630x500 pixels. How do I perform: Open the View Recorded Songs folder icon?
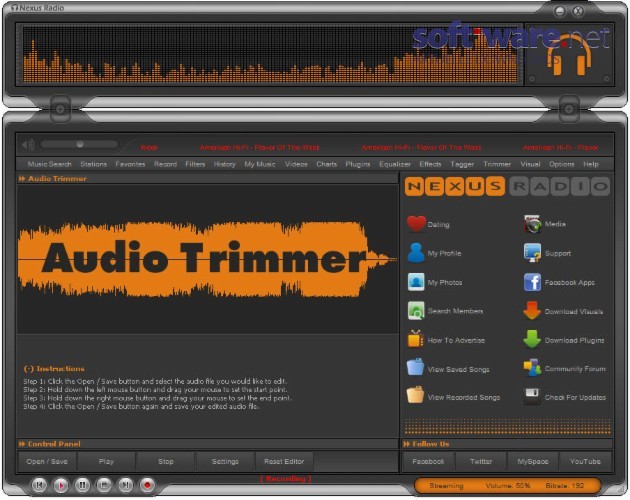click(415, 395)
